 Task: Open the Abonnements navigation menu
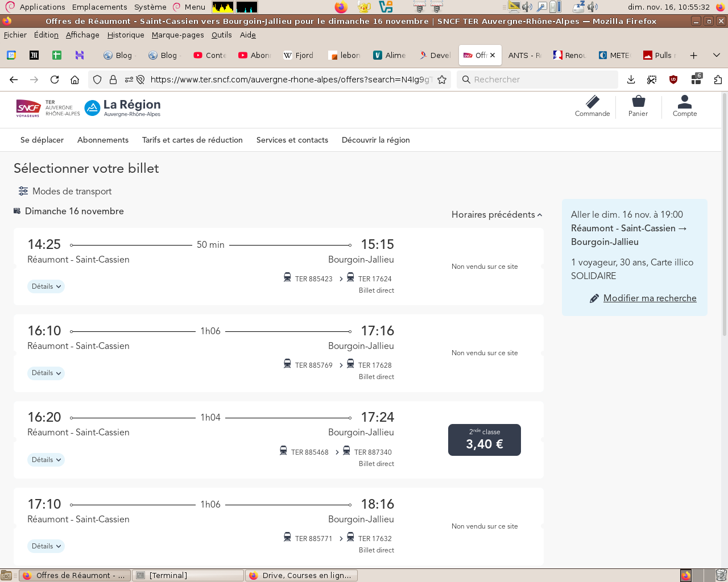tap(103, 140)
